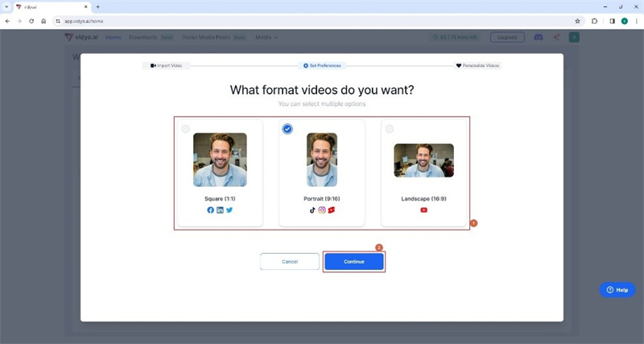Select the Landscape (16:9) format checkbox

[390, 129]
